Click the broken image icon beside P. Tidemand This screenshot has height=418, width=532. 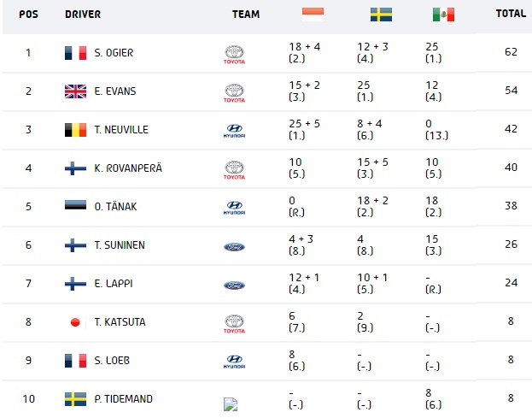231,404
